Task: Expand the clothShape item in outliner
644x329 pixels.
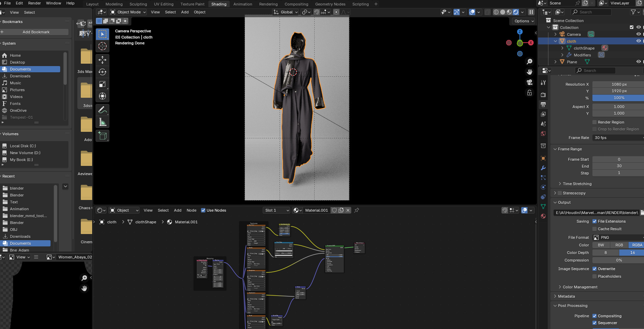Action: 562,48
